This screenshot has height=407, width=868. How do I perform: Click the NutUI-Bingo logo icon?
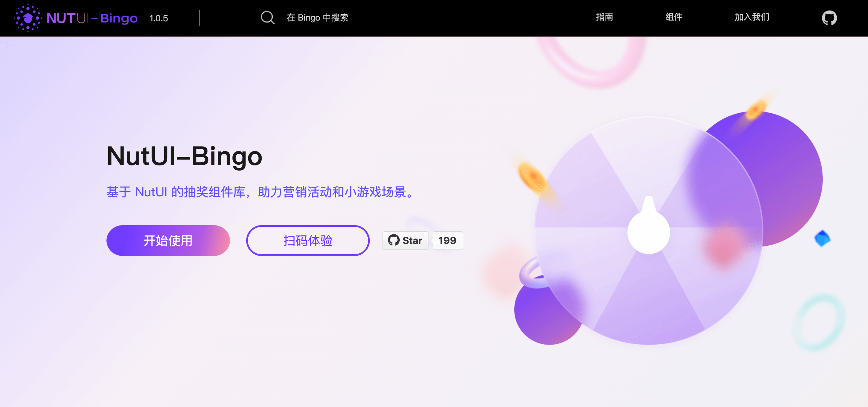pyautogui.click(x=28, y=18)
